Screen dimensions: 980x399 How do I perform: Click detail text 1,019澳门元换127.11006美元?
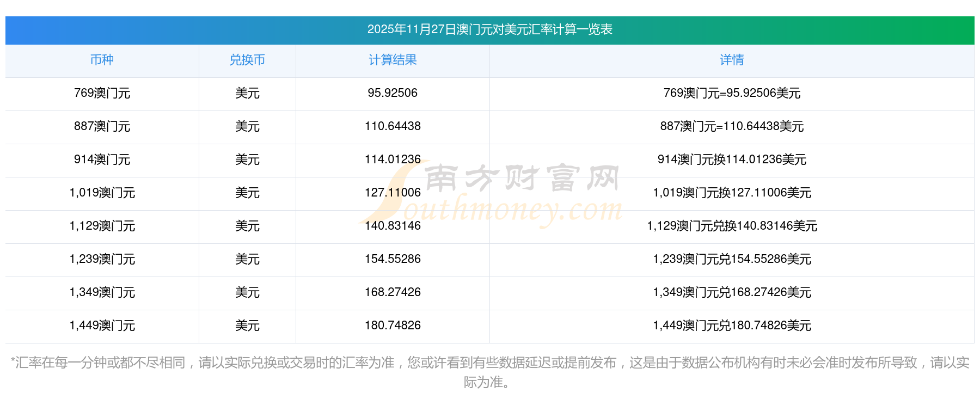pyautogui.click(x=732, y=193)
